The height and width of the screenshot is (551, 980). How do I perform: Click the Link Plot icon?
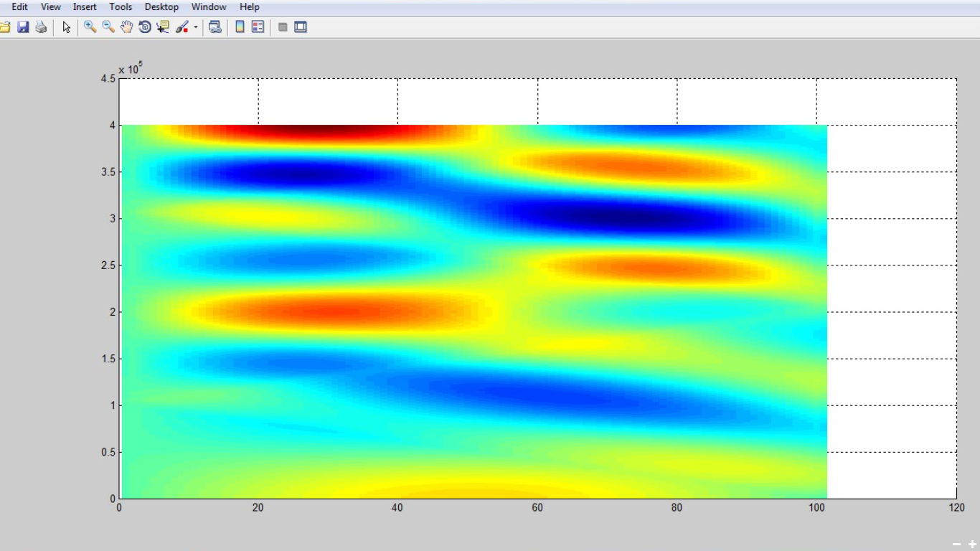[215, 27]
